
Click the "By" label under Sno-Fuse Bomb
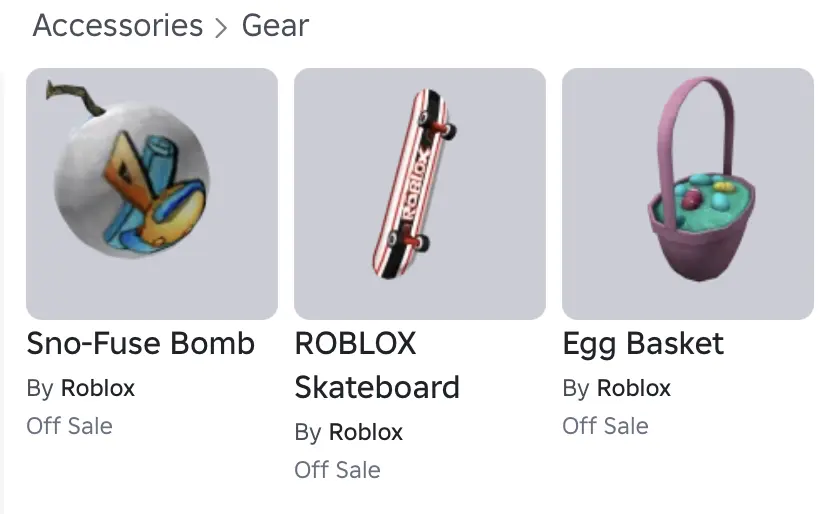tap(40, 388)
